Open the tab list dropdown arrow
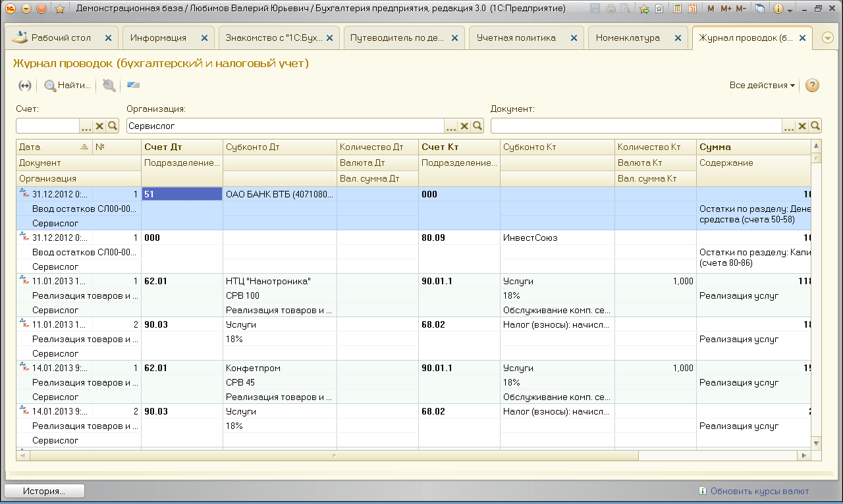The height and width of the screenshot is (504, 843). (x=828, y=38)
